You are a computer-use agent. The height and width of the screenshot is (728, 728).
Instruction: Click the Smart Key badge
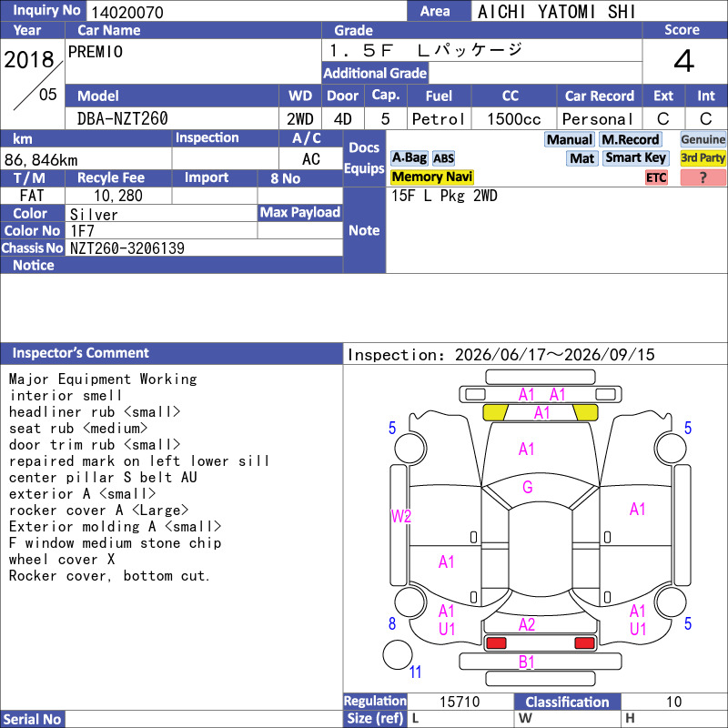[x=635, y=157]
